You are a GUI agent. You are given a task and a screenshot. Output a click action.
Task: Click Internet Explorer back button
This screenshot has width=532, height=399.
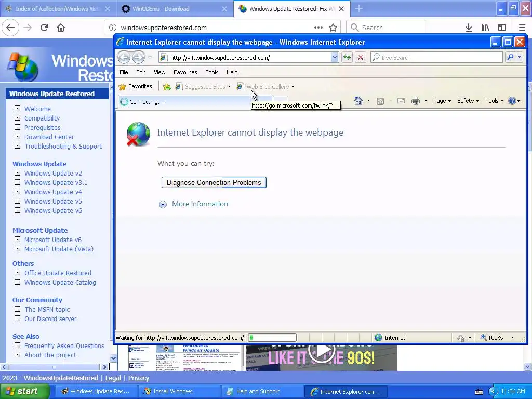point(124,57)
